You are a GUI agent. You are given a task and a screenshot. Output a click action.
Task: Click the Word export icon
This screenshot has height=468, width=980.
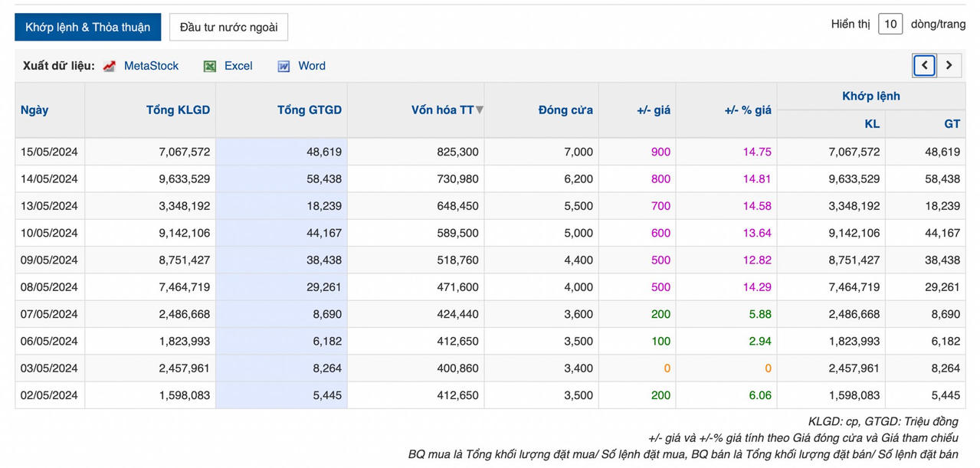(284, 67)
